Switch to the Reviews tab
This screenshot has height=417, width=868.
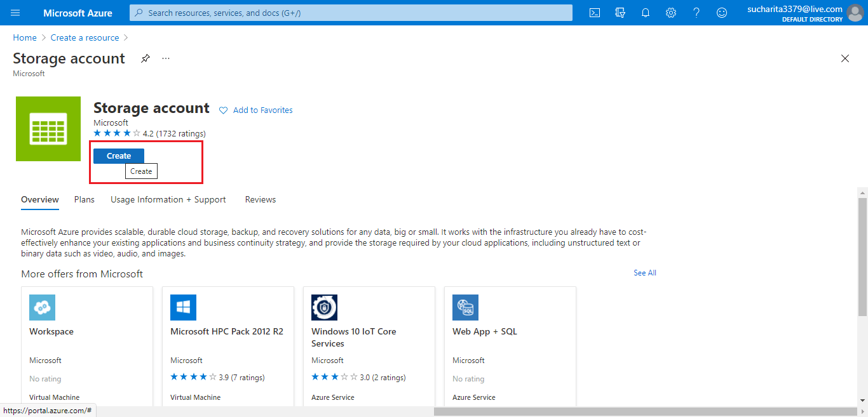261,199
